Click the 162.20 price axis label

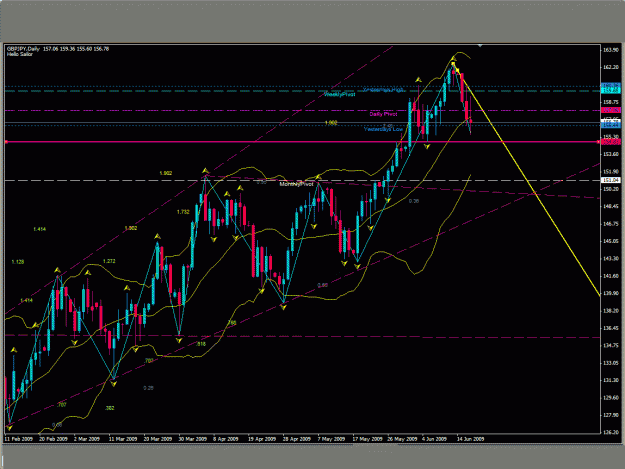click(611, 67)
